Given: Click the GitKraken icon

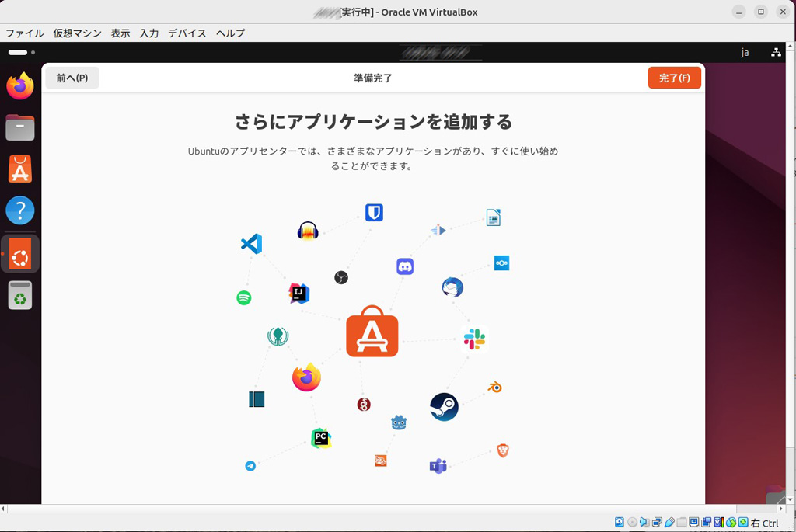Looking at the screenshot, I should [x=278, y=336].
